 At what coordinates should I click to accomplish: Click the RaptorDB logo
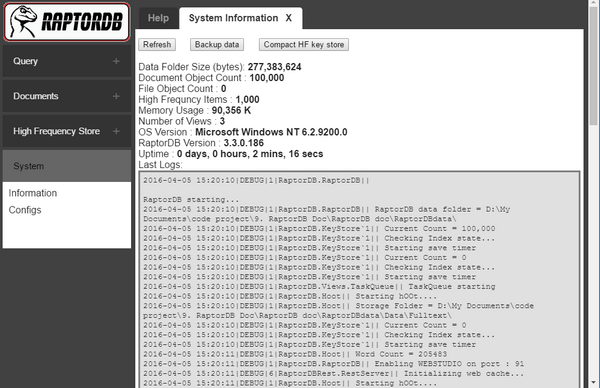click(67, 22)
